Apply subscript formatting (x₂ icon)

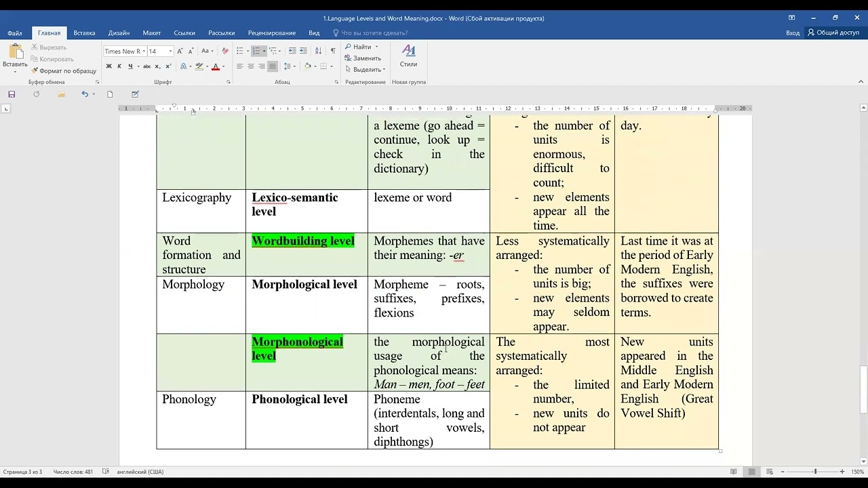click(157, 66)
